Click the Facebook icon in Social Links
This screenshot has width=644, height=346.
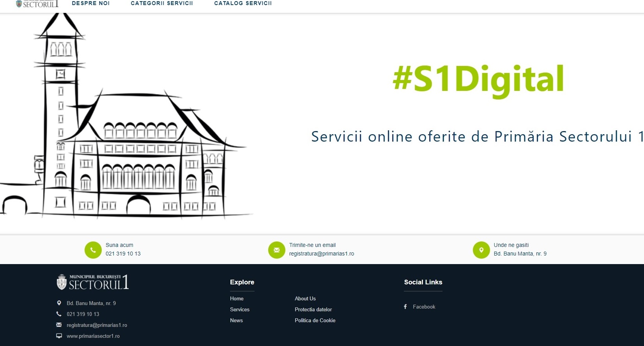coord(405,307)
